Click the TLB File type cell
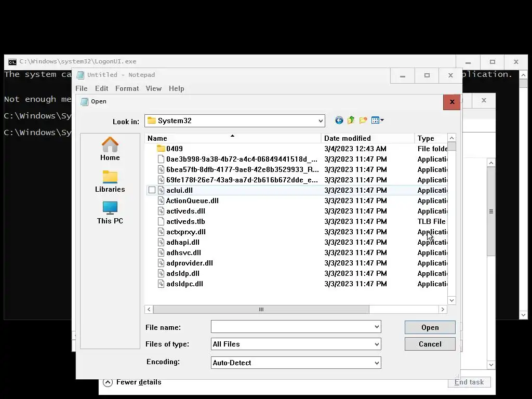532x399 pixels. (431, 221)
